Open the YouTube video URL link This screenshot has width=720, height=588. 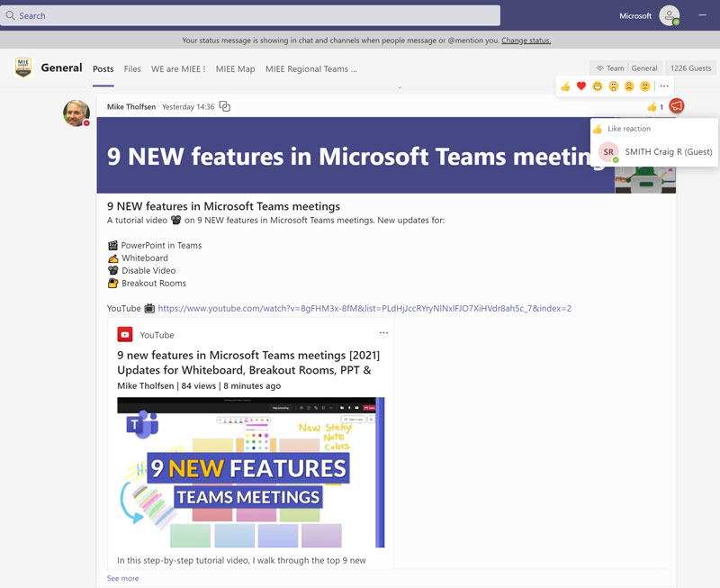click(x=364, y=308)
